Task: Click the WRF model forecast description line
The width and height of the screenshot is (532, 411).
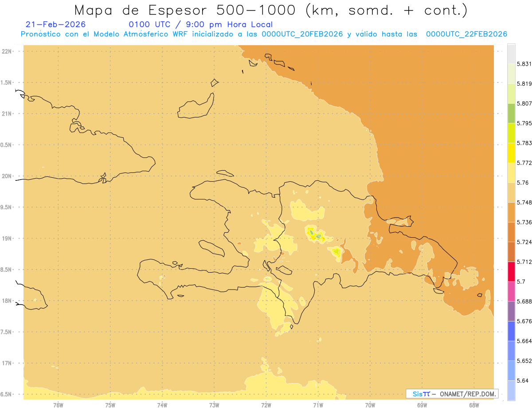Action: click(264, 34)
